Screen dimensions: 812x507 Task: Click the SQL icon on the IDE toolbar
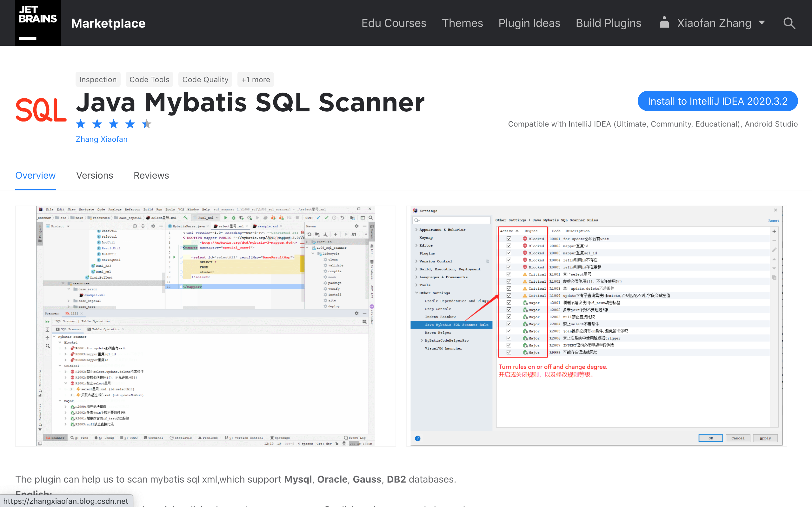[289, 218]
